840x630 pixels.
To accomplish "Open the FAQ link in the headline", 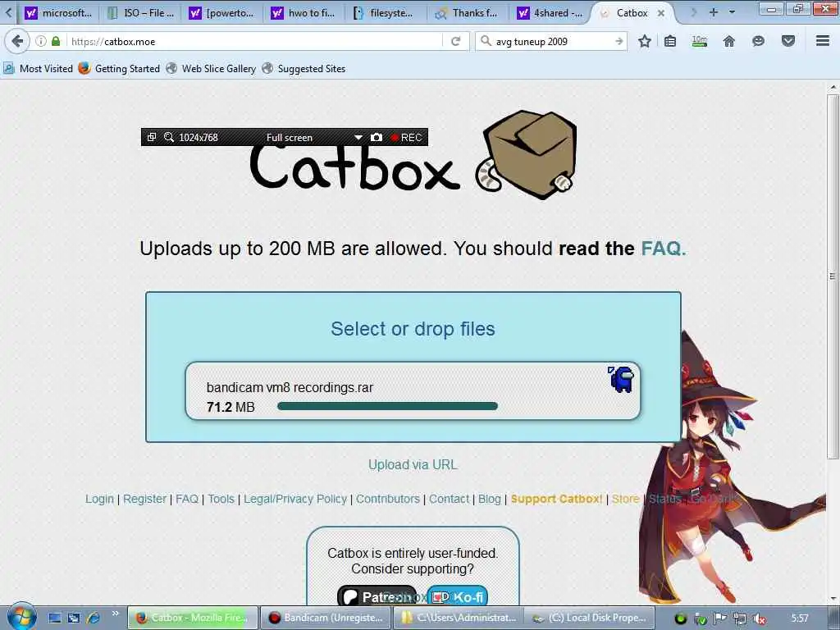I will (x=663, y=249).
